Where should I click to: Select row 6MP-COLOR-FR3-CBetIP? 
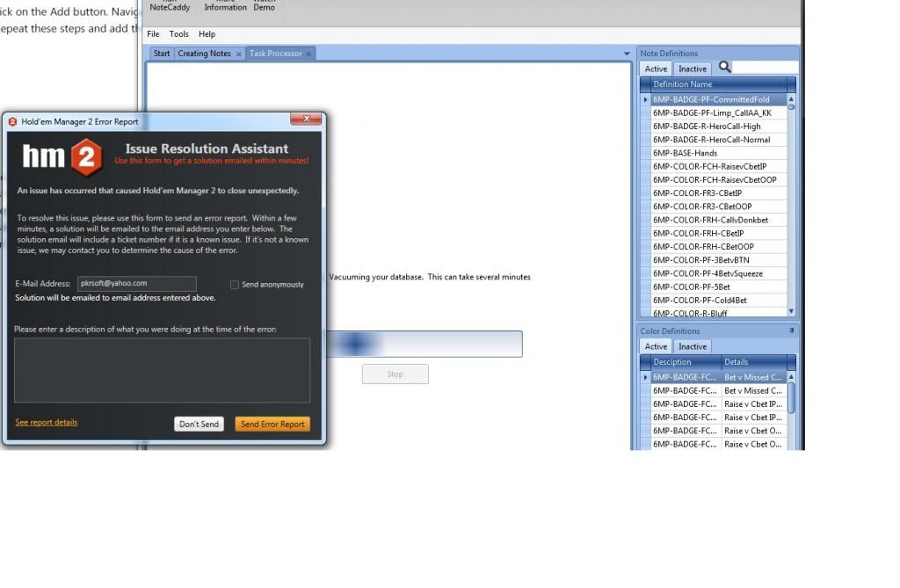coord(719,193)
